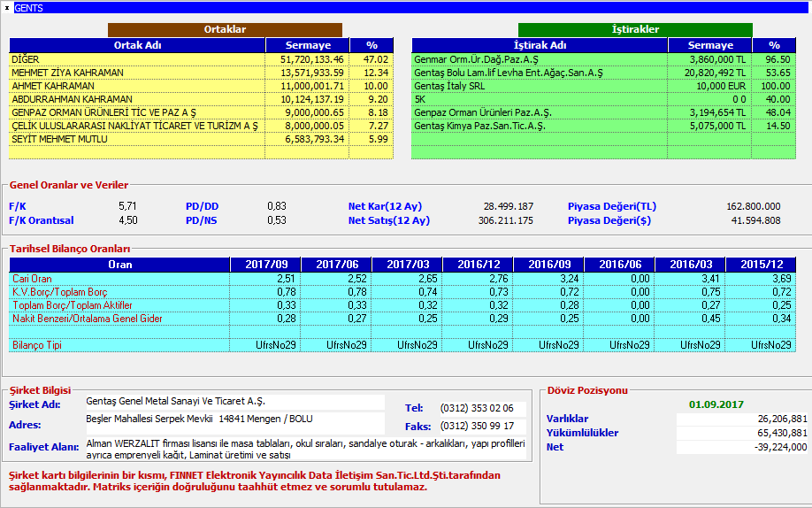This screenshot has width=812, height=508.
Task: Select the 2016/12 period column header
Action: pos(479,265)
